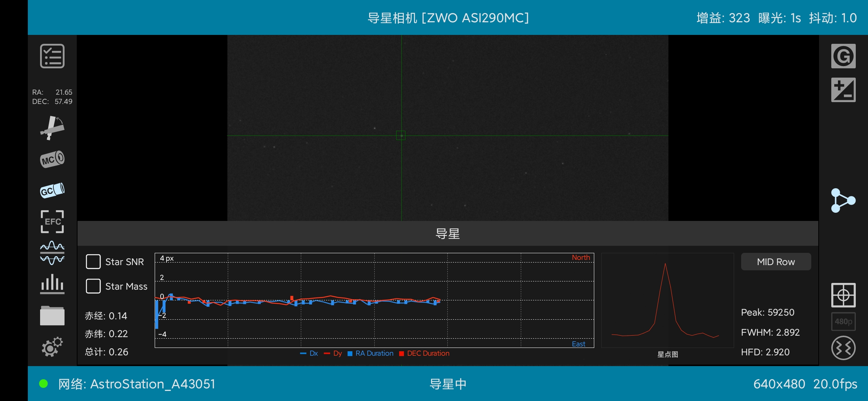
Task: Open the EFC electronic focuser icon
Action: click(x=52, y=222)
